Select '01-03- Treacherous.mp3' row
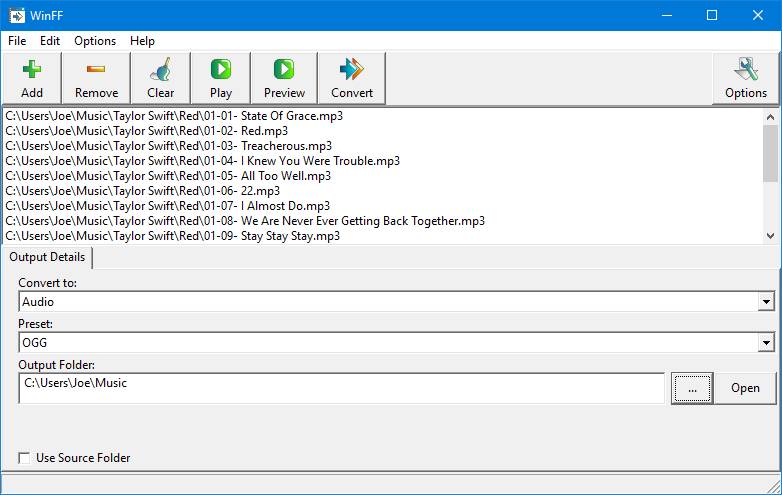 click(383, 146)
